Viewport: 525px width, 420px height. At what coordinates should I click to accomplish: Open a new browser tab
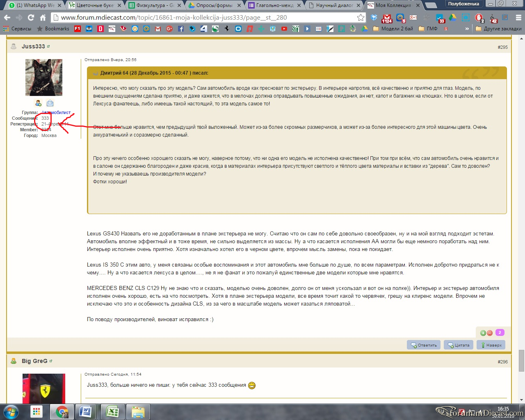tap(431, 5)
